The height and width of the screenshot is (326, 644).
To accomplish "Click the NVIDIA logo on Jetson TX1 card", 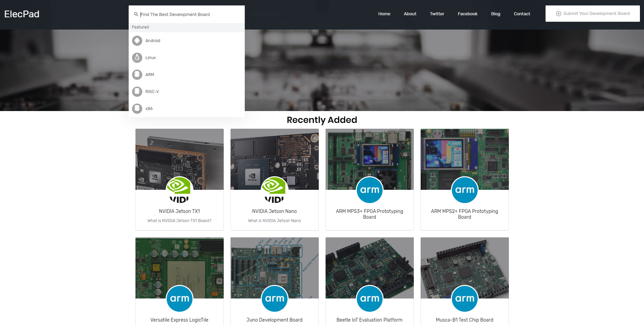I will pos(180,190).
